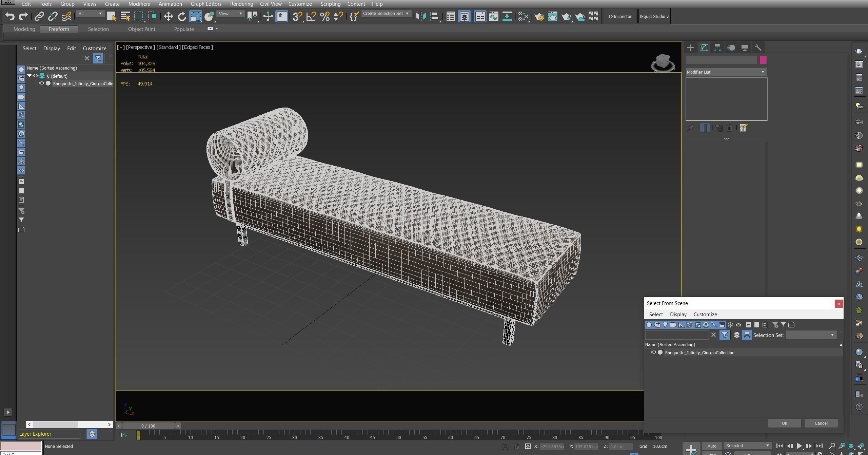Viewport: 868px width, 455px height.
Task: Click the Redo arrow icon
Action: [23, 16]
